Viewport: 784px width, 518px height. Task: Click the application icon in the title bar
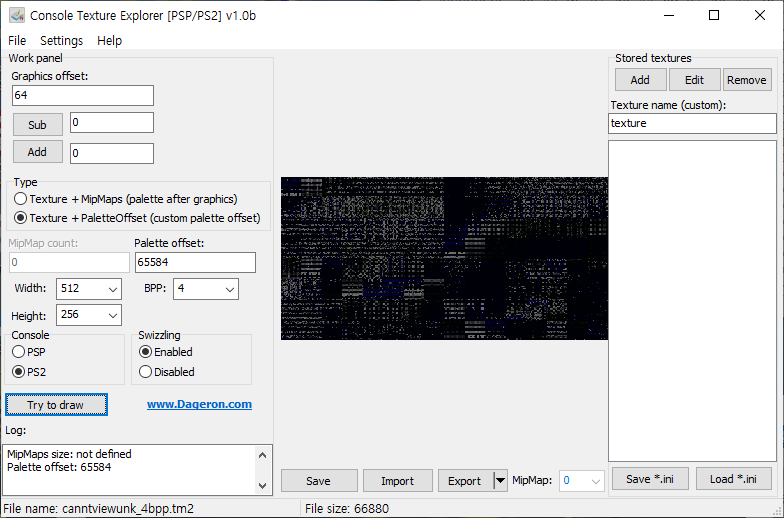[17, 16]
